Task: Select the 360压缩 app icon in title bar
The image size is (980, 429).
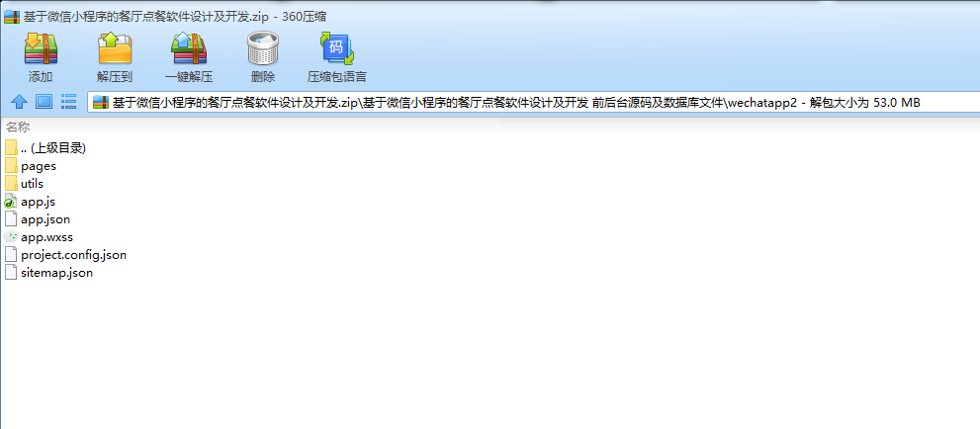Action: (12, 18)
